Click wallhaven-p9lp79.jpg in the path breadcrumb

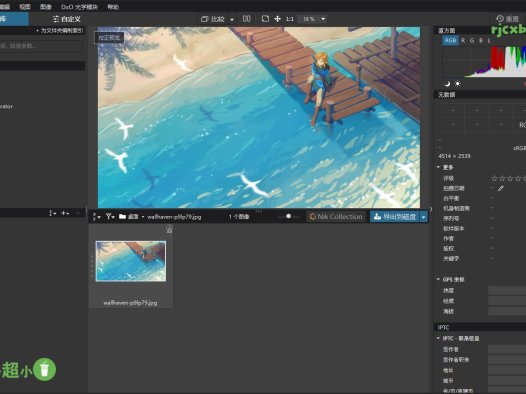coord(174,217)
